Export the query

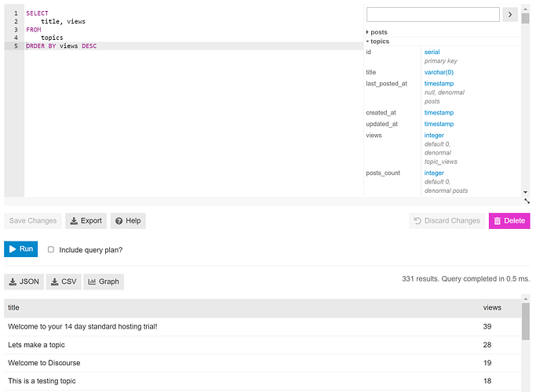pos(86,221)
